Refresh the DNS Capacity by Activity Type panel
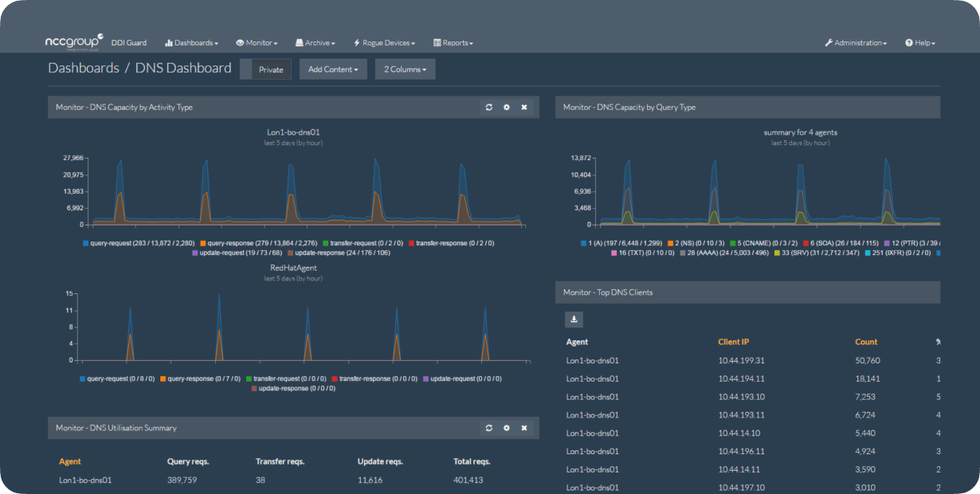This screenshot has height=494, width=980. (489, 107)
